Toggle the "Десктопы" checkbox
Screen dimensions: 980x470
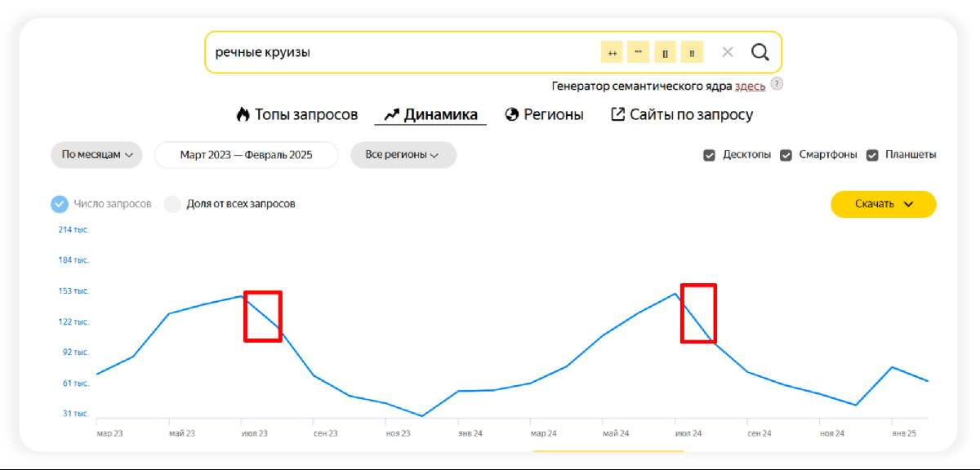click(710, 155)
